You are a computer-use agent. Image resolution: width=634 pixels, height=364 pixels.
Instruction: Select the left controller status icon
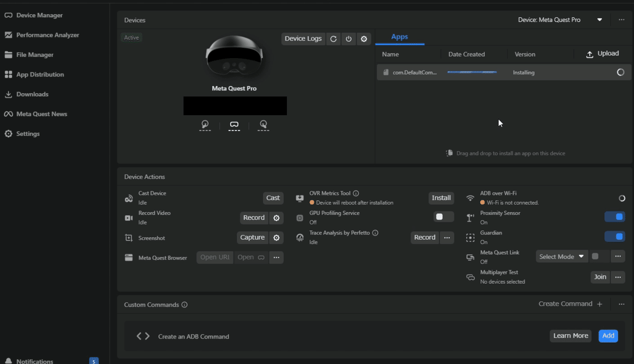tap(205, 125)
